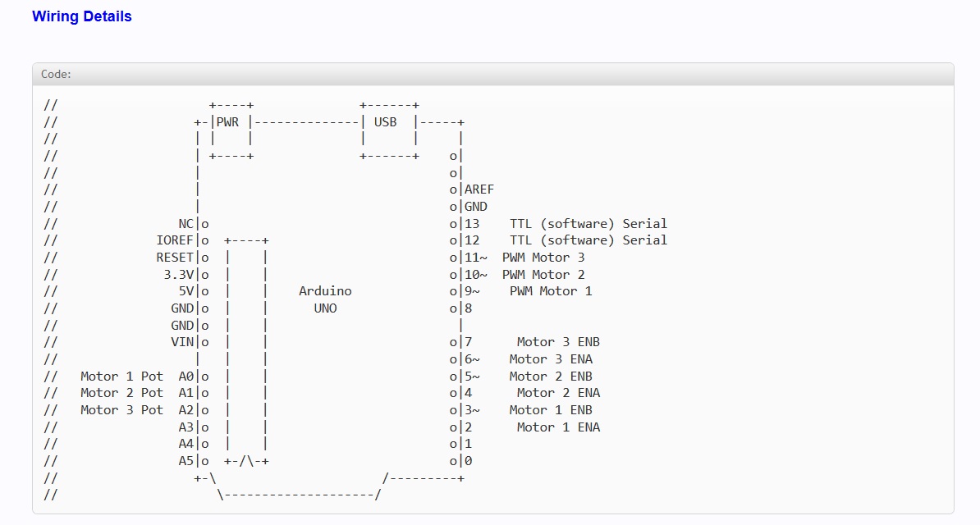The image size is (980, 525).
Task: Select the AREF pin label
Action: pos(479,189)
